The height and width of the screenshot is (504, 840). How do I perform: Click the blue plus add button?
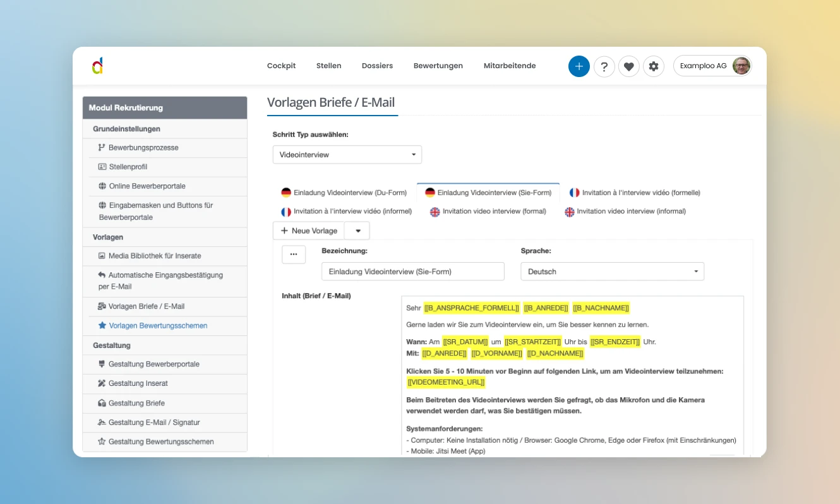click(x=579, y=66)
